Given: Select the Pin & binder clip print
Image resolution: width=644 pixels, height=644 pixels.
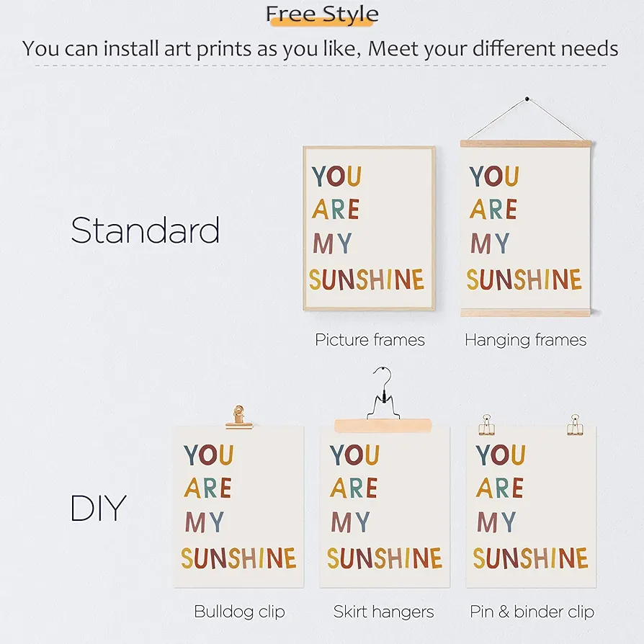Looking at the screenshot, I should click(x=531, y=507).
